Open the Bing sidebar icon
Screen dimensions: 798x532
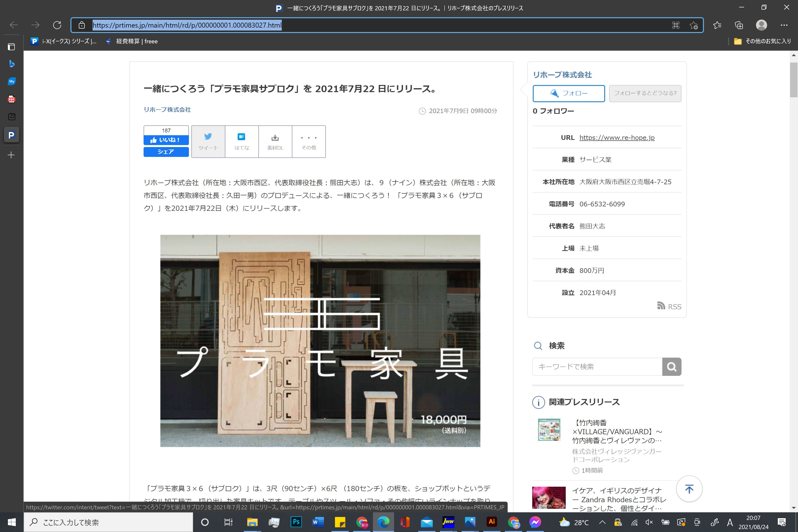pyautogui.click(x=12, y=64)
